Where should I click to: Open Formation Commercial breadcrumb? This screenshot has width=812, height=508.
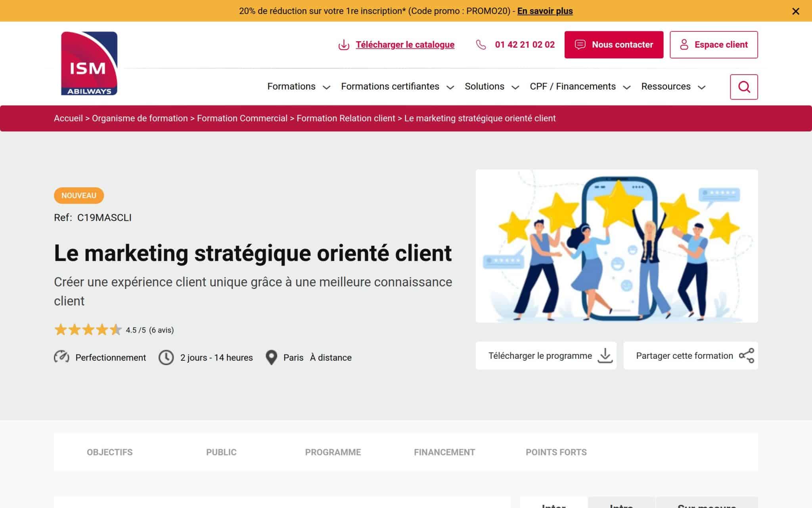tap(242, 118)
